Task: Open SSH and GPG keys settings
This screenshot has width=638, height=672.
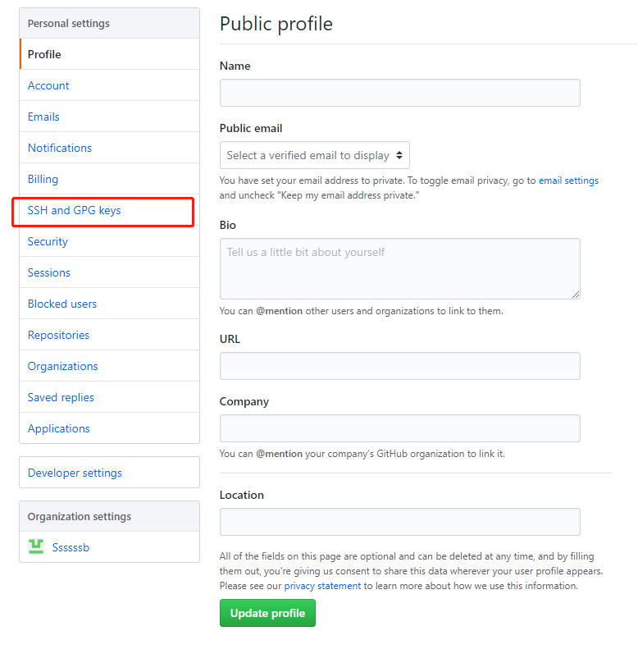Action: [x=75, y=211]
